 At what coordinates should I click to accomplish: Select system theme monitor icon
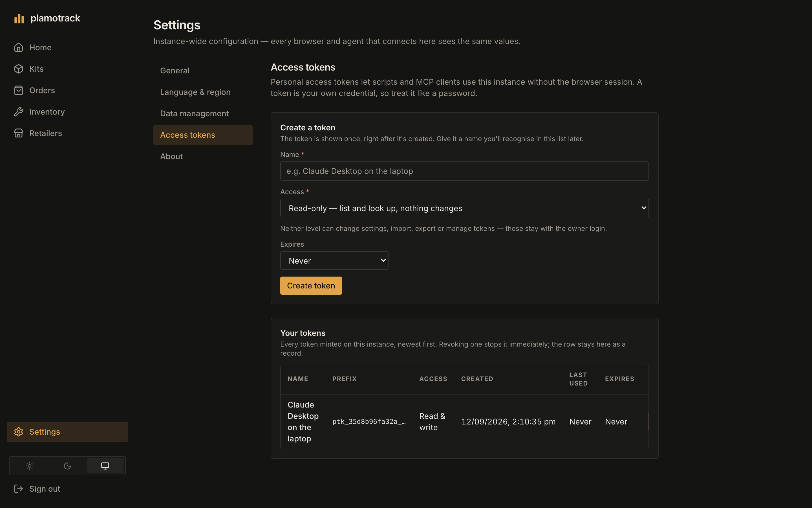pyautogui.click(x=105, y=466)
